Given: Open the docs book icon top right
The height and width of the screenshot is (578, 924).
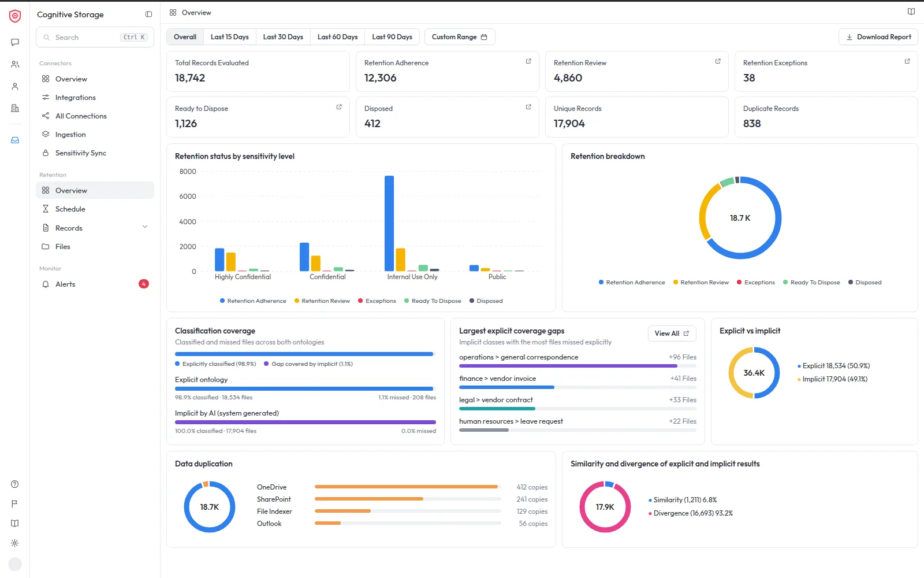Looking at the screenshot, I should click(x=911, y=12).
